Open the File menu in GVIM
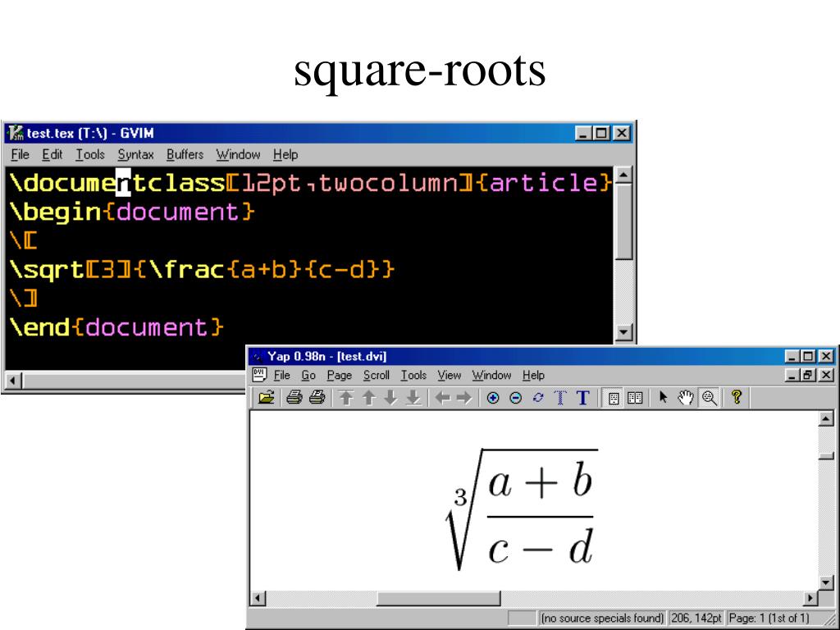Image resolution: width=840 pixels, height=630 pixels. 20,154
